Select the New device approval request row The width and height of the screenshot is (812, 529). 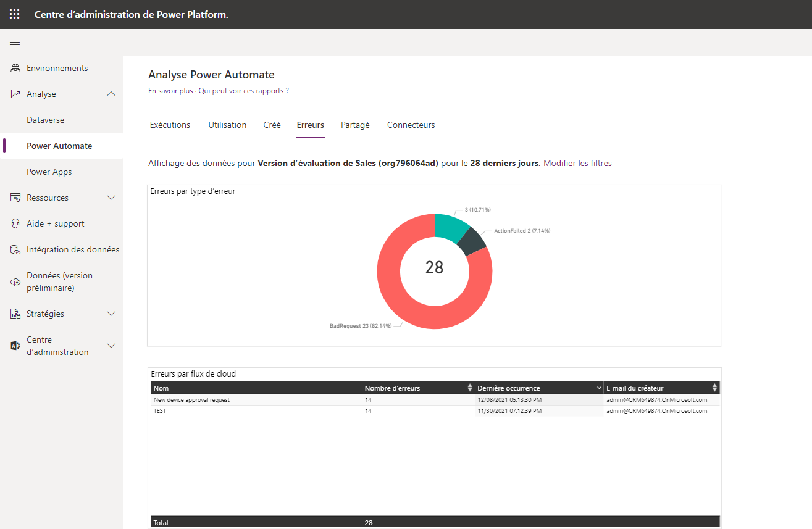pos(435,400)
